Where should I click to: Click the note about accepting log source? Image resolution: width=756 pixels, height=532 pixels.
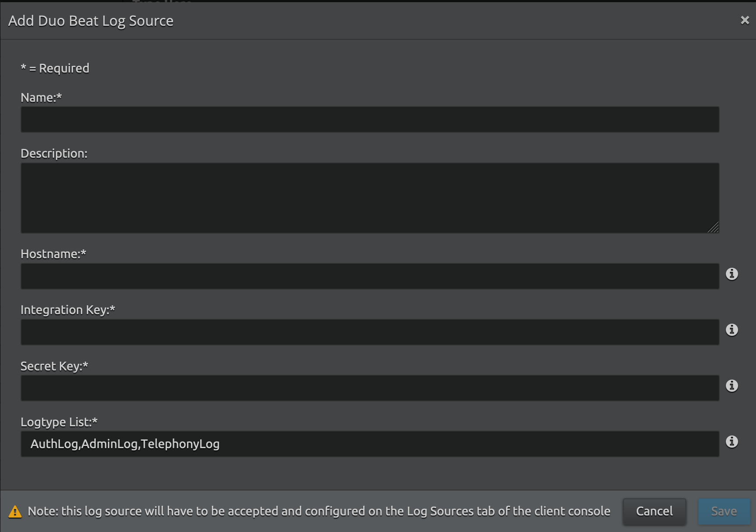coord(319,511)
